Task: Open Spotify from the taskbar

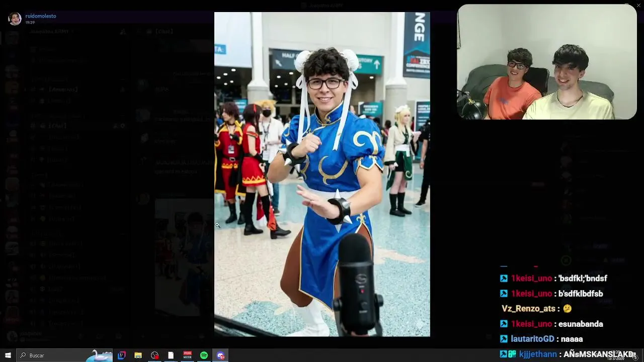Action: [x=204, y=355]
